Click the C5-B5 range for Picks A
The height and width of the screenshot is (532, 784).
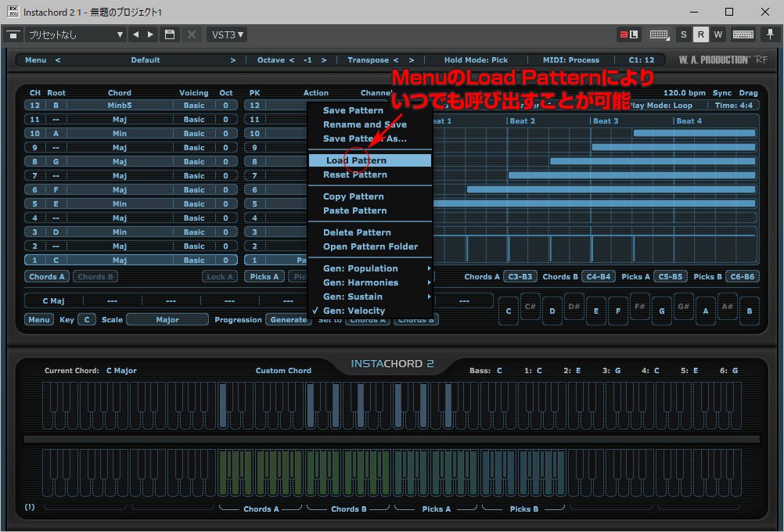(x=671, y=276)
